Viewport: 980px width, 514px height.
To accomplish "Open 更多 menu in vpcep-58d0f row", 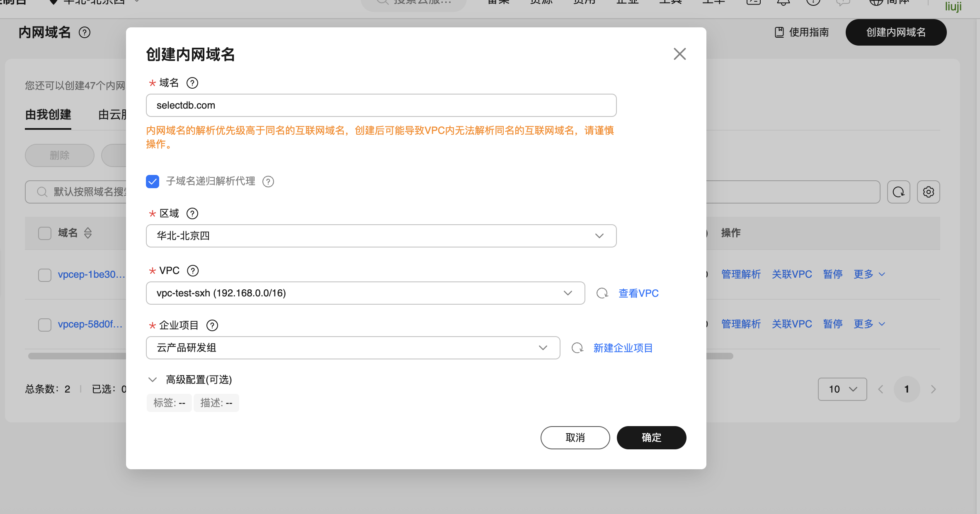I will coord(869,324).
